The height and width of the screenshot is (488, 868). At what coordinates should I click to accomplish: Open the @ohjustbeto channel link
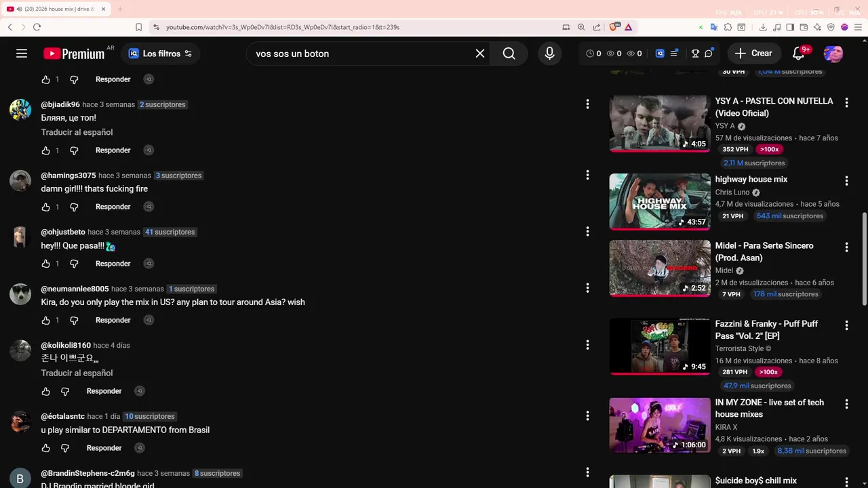63,232
